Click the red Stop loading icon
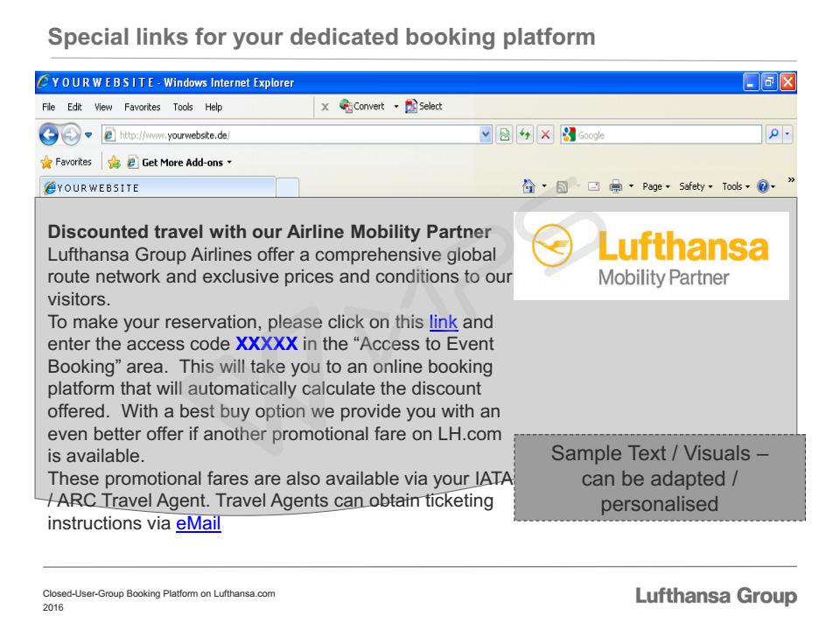 (x=545, y=135)
